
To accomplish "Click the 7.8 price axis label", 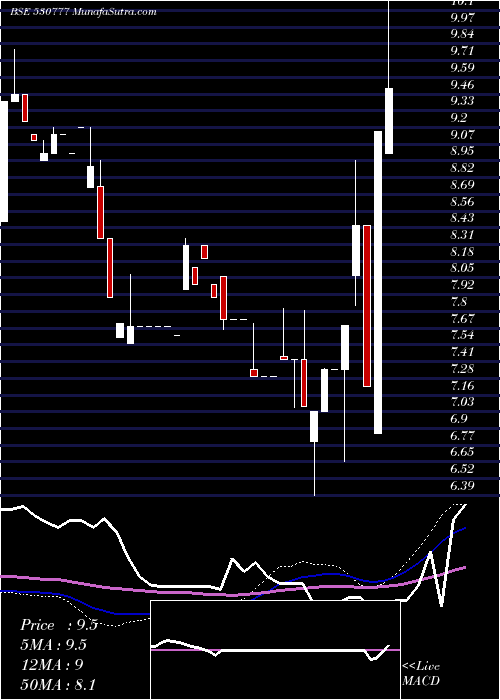I will (x=459, y=302).
